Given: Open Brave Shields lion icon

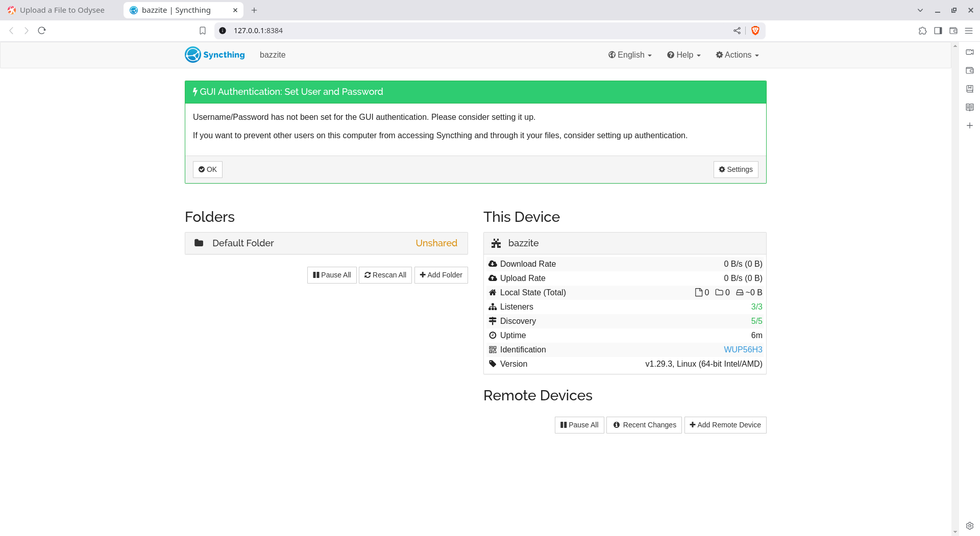Looking at the screenshot, I should pos(755,31).
